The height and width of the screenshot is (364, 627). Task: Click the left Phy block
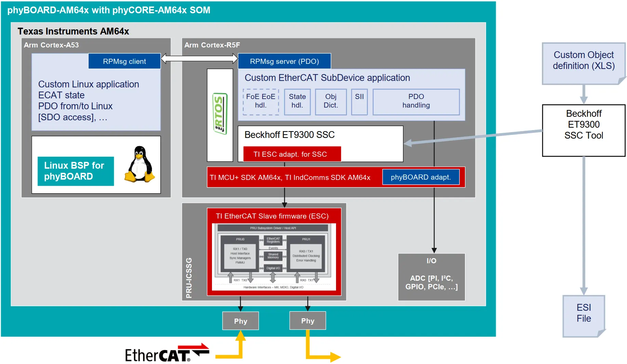240,321
